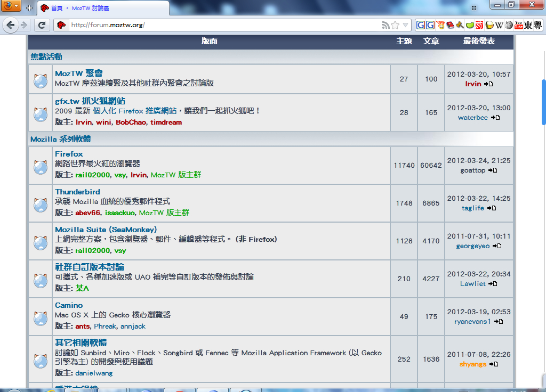
Task: Open the Mozilla Suite (SeaMonkey) forum
Action: point(106,230)
